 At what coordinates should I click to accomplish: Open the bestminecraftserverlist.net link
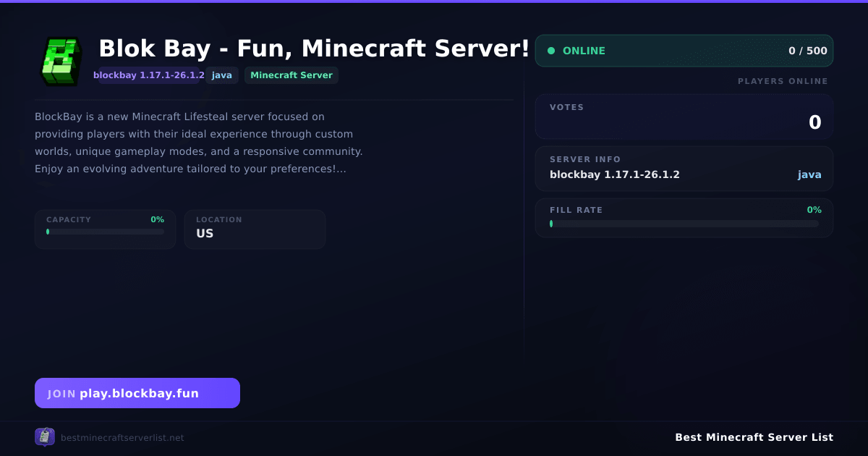point(122,438)
